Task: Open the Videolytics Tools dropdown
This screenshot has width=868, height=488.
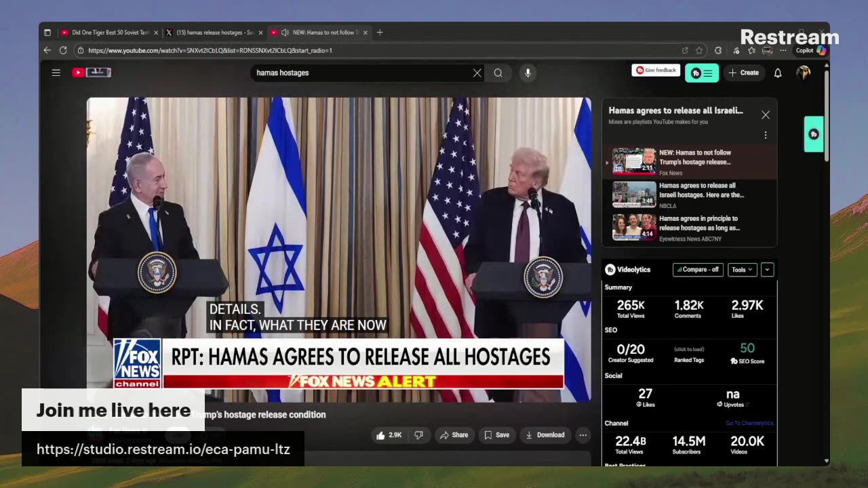Action: (x=742, y=270)
